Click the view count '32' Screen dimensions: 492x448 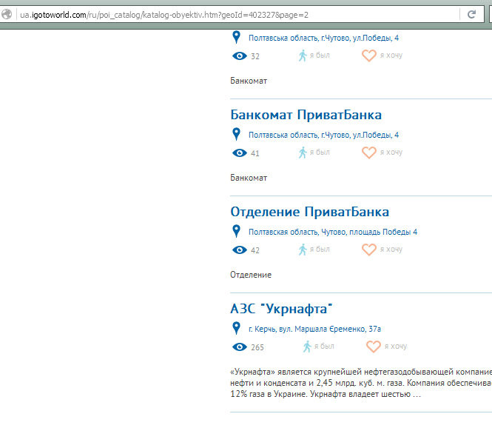[255, 56]
